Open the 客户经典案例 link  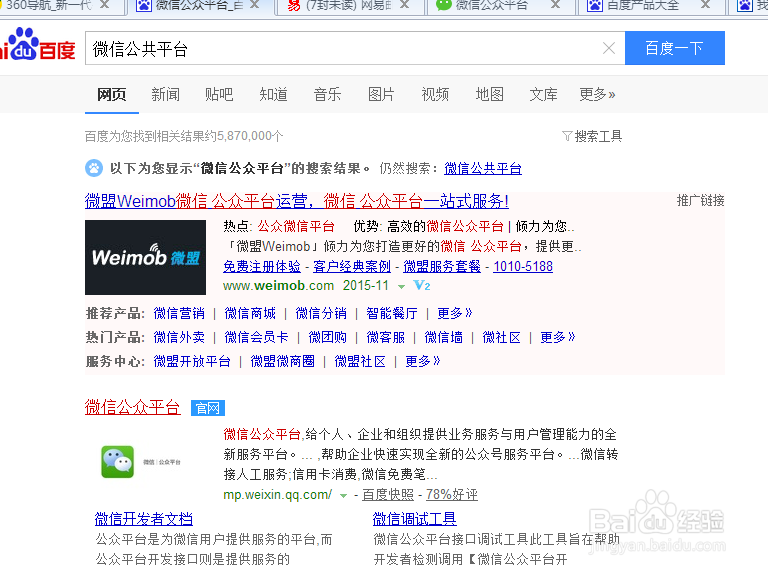click(352, 266)
